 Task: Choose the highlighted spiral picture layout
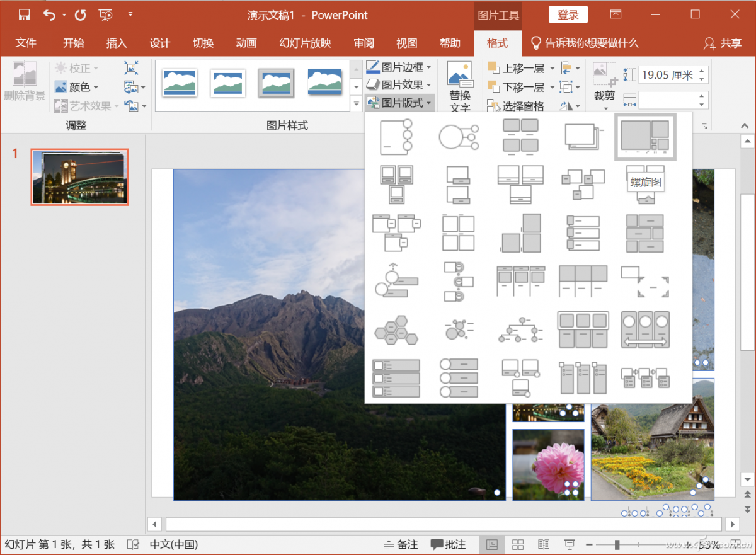tap(645, 137)
